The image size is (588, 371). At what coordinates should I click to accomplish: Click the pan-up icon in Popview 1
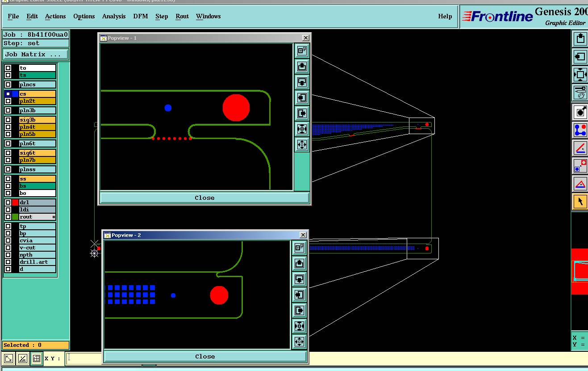[x=302, y=67]
